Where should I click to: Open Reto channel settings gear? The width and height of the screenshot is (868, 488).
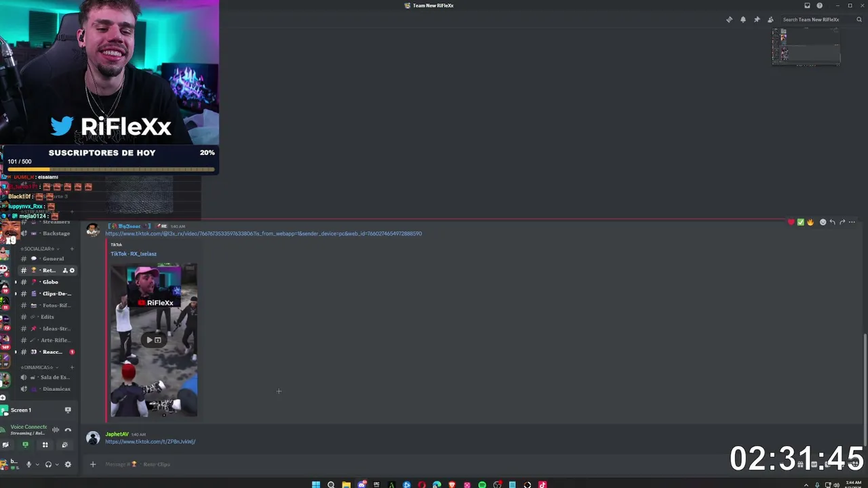72,270
